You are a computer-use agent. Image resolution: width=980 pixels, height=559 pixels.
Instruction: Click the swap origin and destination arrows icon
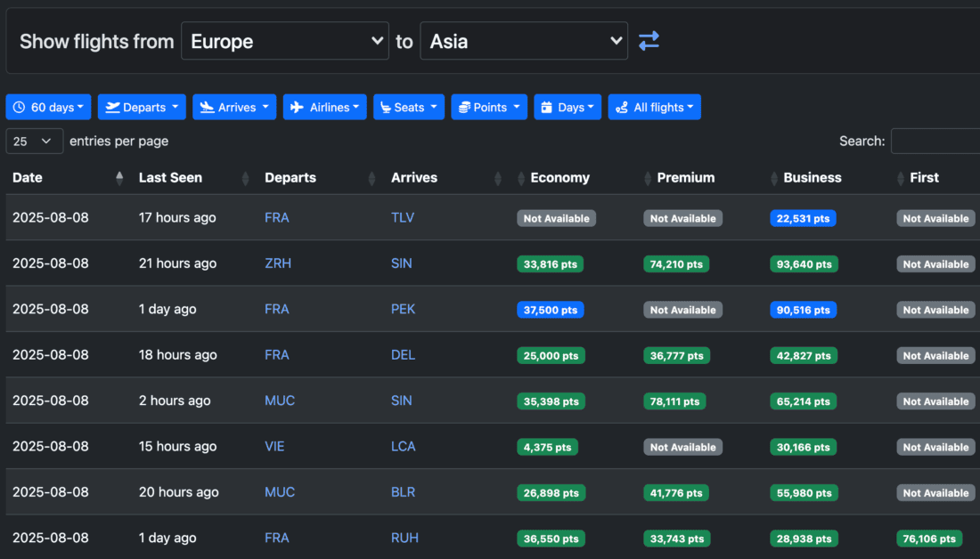point(649,41)
